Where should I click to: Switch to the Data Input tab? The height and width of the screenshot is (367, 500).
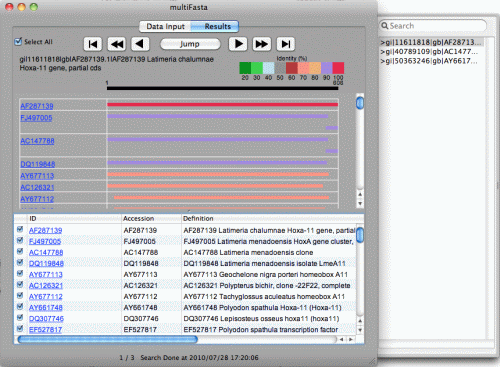165,26
